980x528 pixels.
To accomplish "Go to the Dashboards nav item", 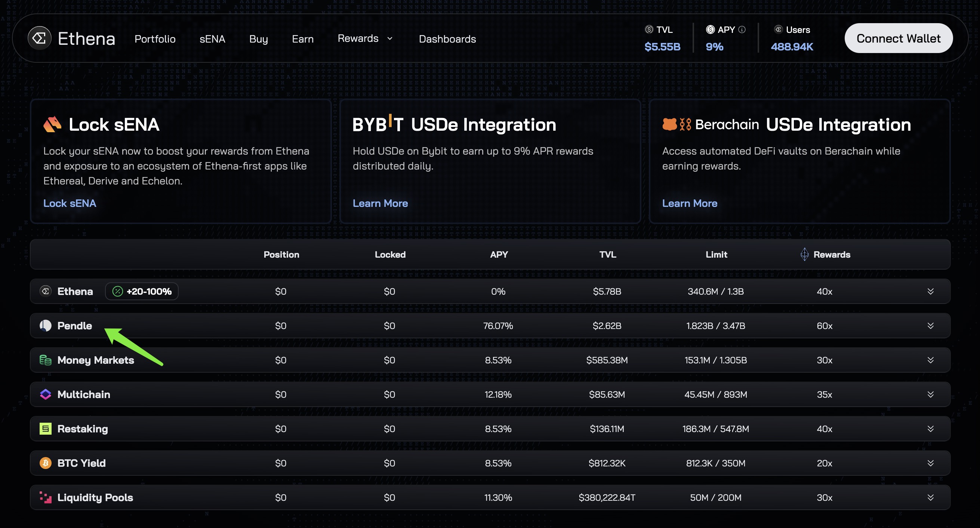I will click(x=447, y=39).
